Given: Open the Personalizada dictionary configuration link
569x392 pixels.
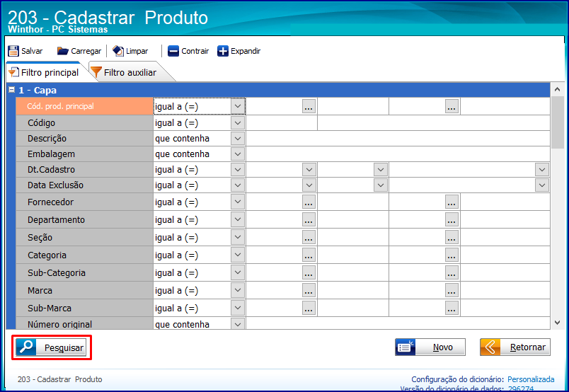Looking at the screenshot, I should [x=531, y=379].
